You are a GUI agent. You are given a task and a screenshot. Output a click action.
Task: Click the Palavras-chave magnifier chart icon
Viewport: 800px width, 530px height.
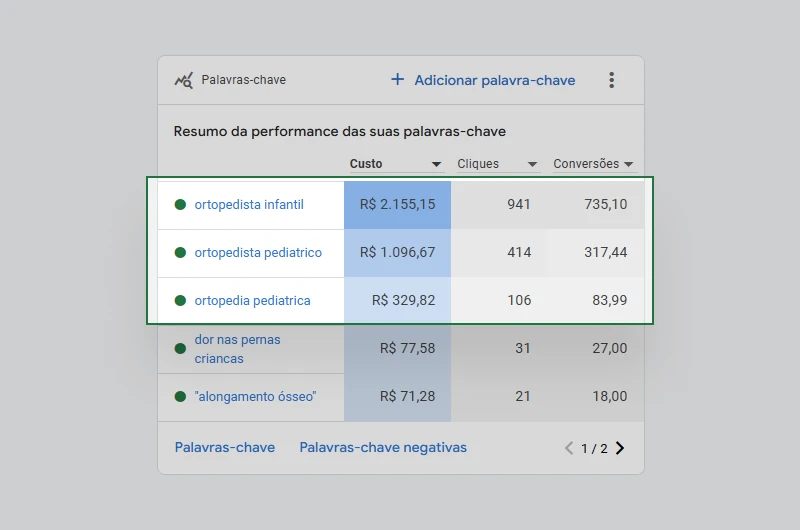point(183,80)
